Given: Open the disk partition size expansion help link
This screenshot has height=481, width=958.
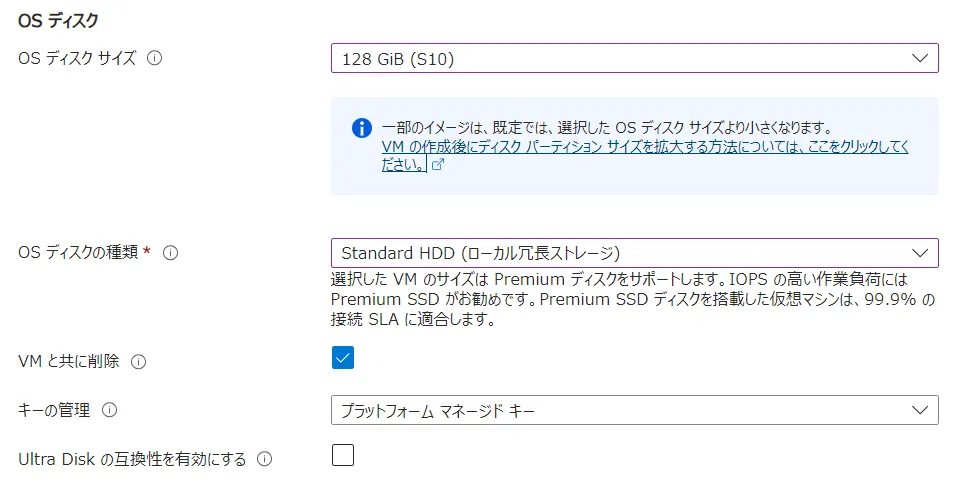Looking at the screenshot, I should tap(645, 147).
